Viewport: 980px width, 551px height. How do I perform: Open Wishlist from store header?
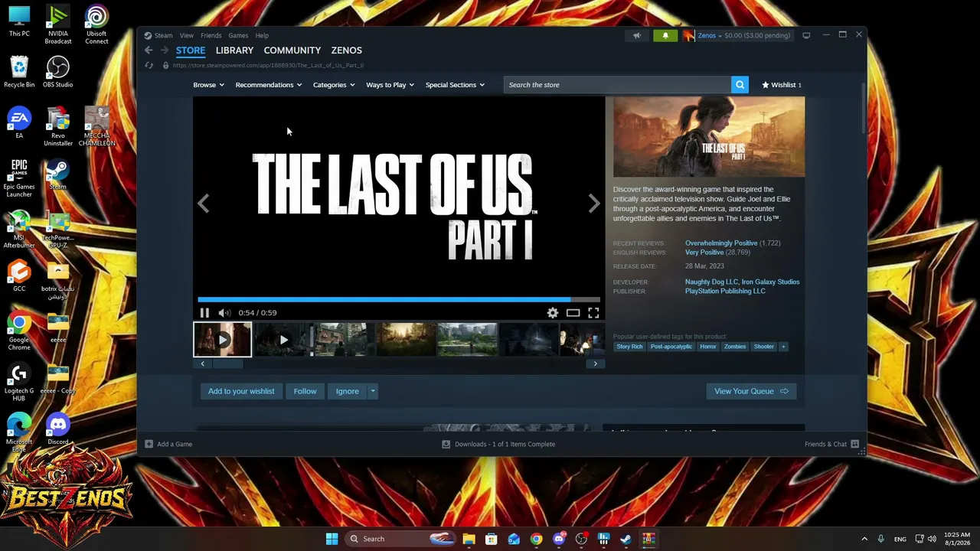pyautogui.click(x=782, y=85)
